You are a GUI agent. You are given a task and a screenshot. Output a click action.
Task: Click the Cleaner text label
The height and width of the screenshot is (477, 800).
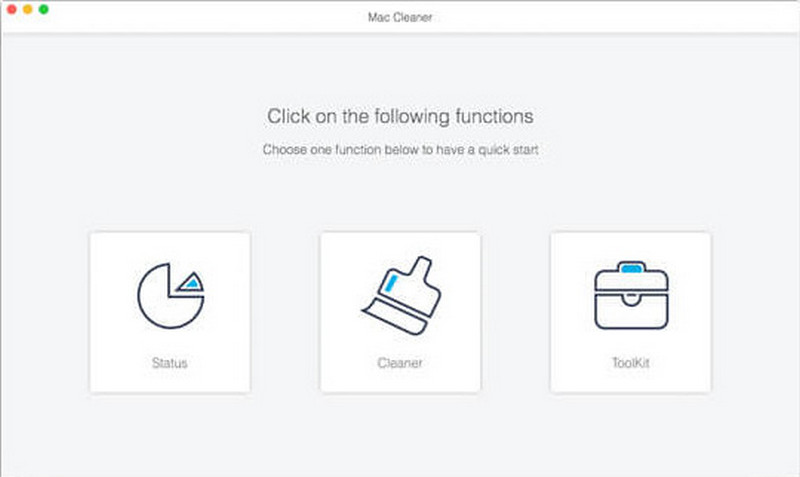[x=400, y=362]
